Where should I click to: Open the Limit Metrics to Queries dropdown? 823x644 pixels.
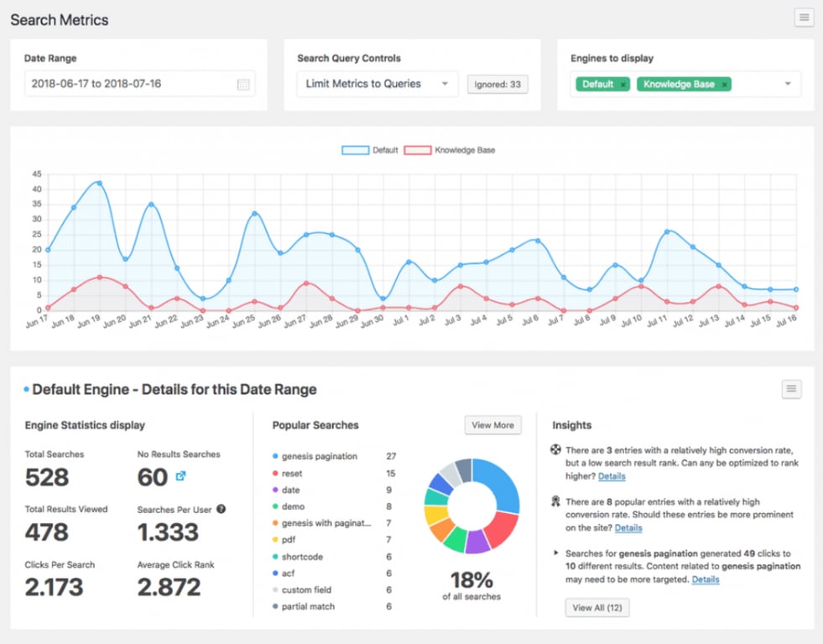point(377,84)
